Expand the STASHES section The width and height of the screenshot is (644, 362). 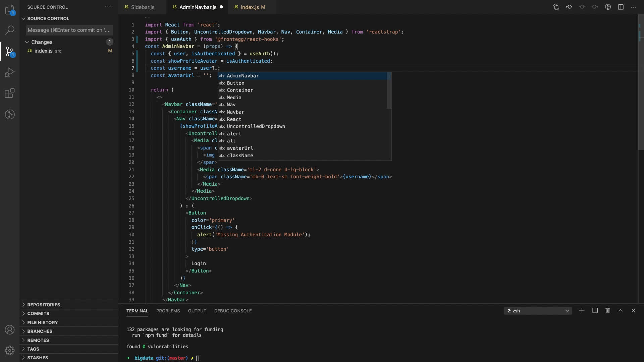(x=69, y=358)
